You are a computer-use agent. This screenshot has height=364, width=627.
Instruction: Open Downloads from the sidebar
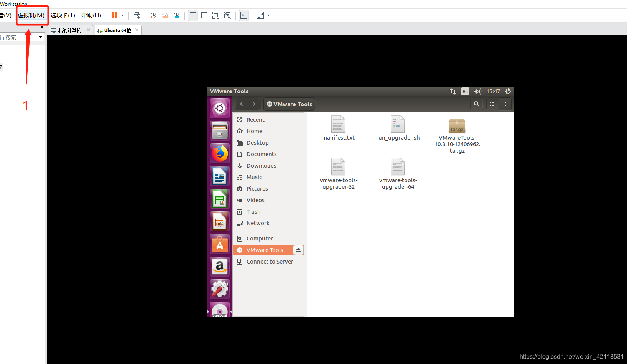268,166
